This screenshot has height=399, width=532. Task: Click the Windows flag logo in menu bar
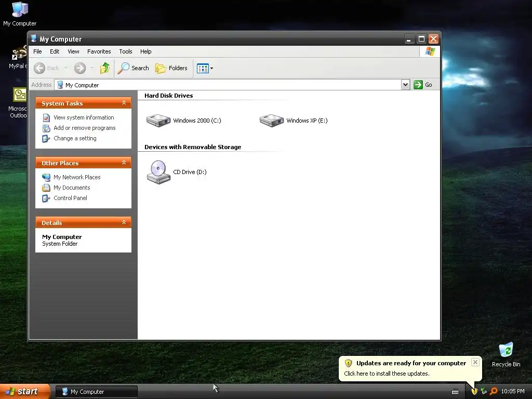tap(430, 51)
